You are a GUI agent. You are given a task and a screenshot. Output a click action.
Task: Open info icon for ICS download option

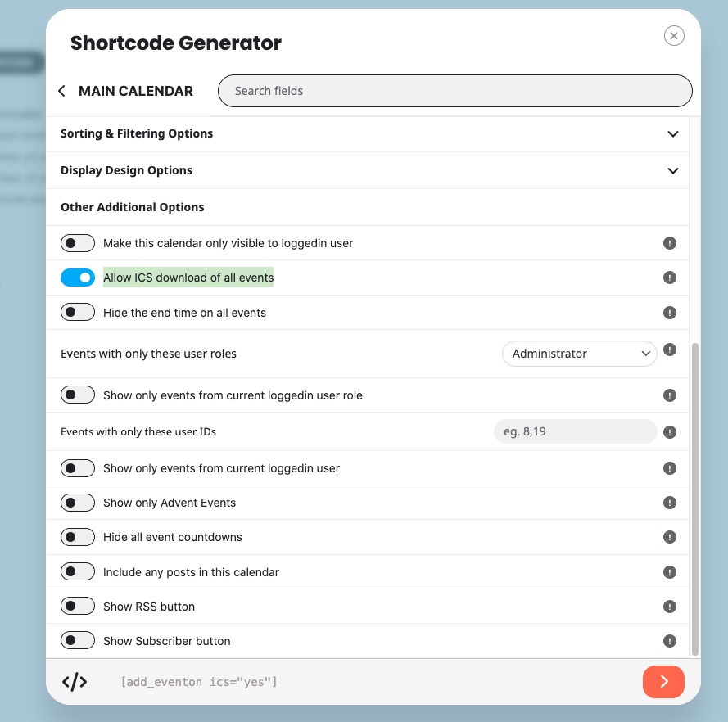tap(669, 278)
